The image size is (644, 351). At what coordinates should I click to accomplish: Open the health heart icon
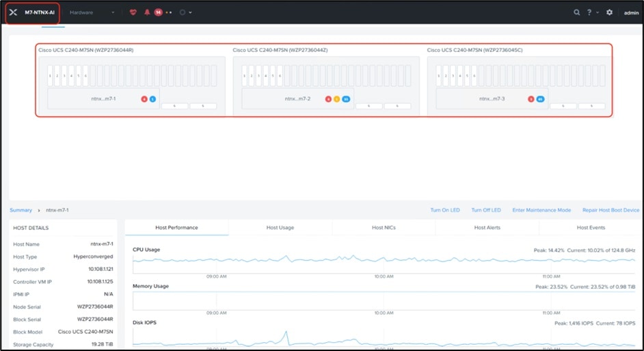click(x=133, y=12)
